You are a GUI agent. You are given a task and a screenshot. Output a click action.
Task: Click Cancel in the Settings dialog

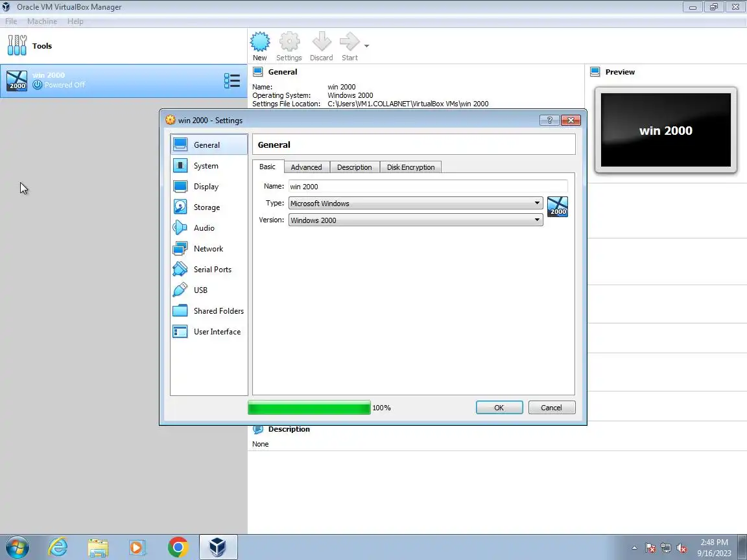pos(551,408)
